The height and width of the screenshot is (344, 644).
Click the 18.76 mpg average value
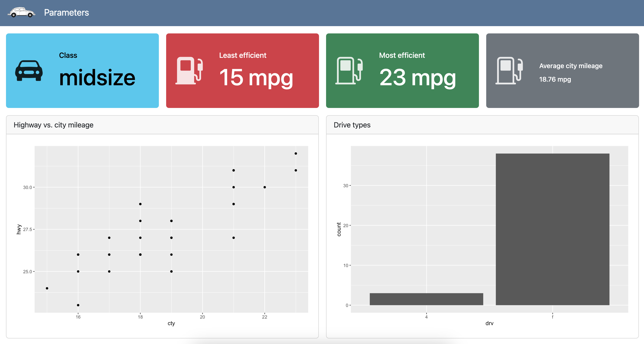555,79
